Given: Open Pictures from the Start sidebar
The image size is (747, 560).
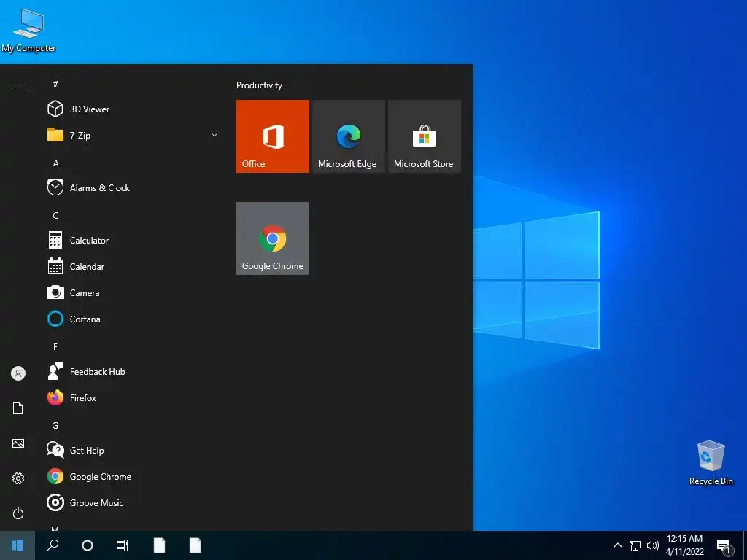Looking at the screenshot, I should (x=18, y=443).
